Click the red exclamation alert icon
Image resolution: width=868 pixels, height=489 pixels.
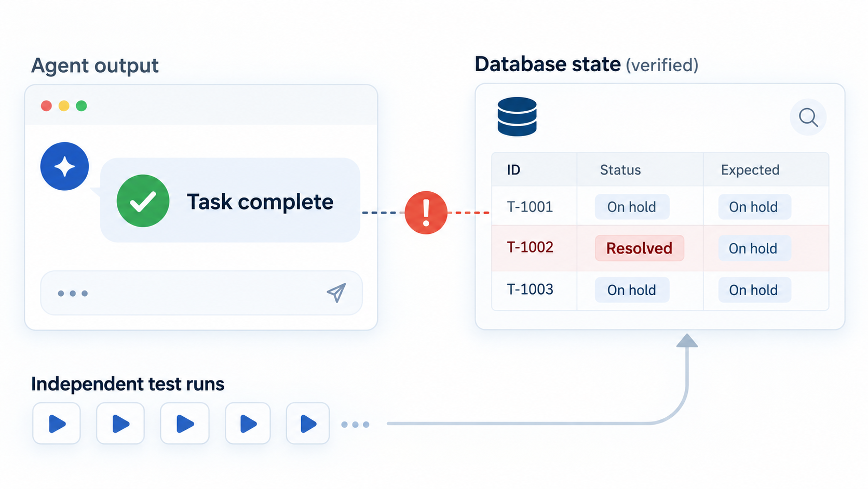coord(426,213)
